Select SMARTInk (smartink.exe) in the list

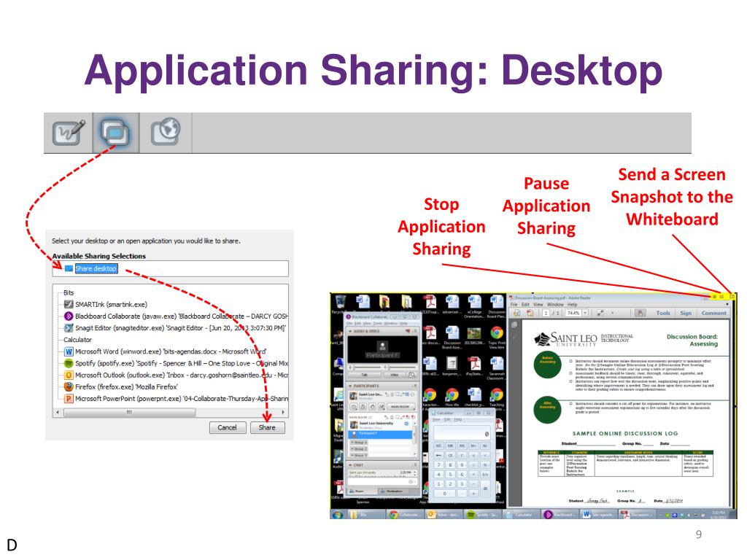coord(106,304)
